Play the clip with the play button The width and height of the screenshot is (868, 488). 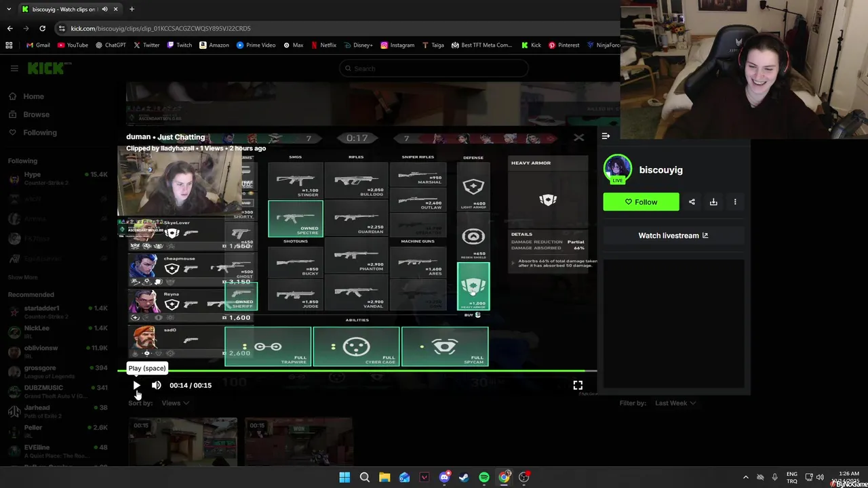[136, 385]
